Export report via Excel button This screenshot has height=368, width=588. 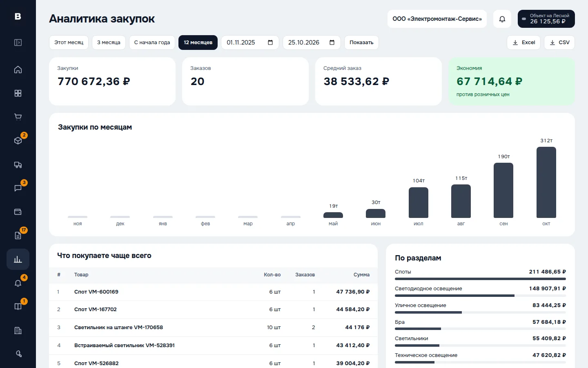coord(524,43)
